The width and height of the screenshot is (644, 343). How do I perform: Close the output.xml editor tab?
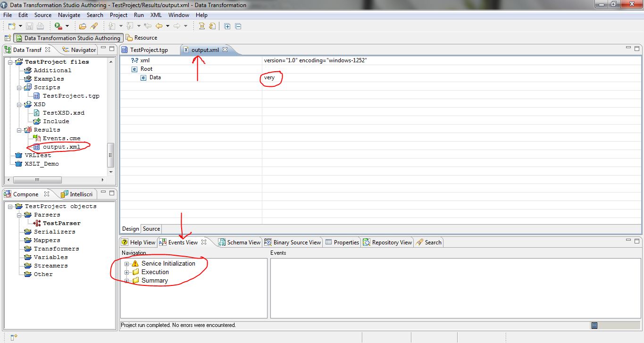click(225, 50)
